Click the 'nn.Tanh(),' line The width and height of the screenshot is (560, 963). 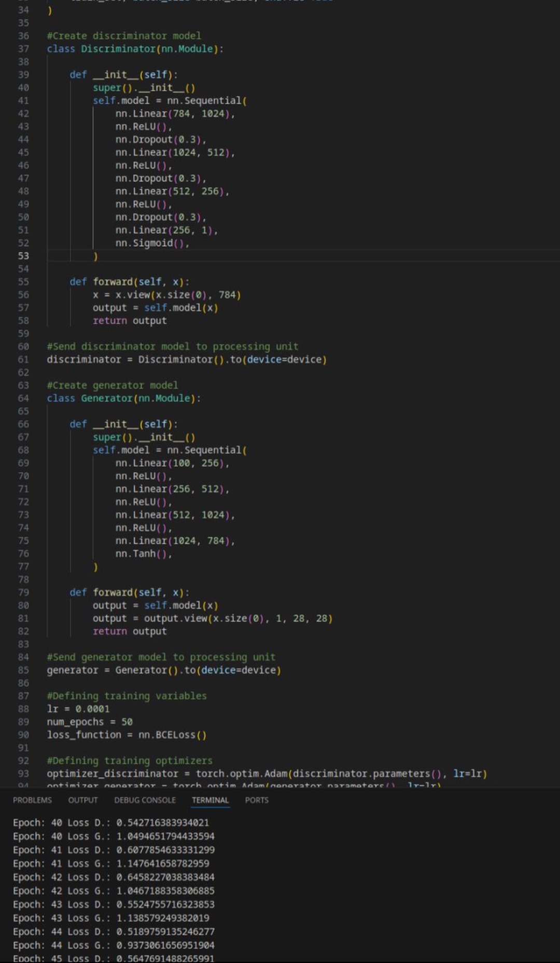pos(144,554)
